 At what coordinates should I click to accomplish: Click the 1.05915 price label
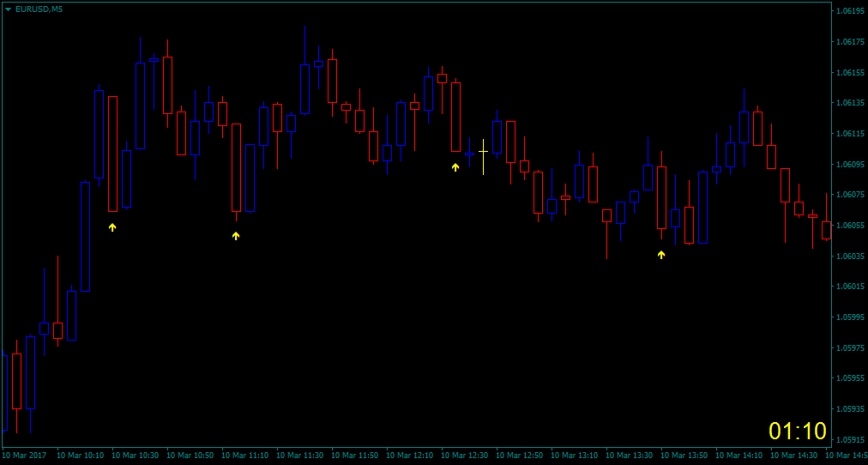(x=852, y=440)
